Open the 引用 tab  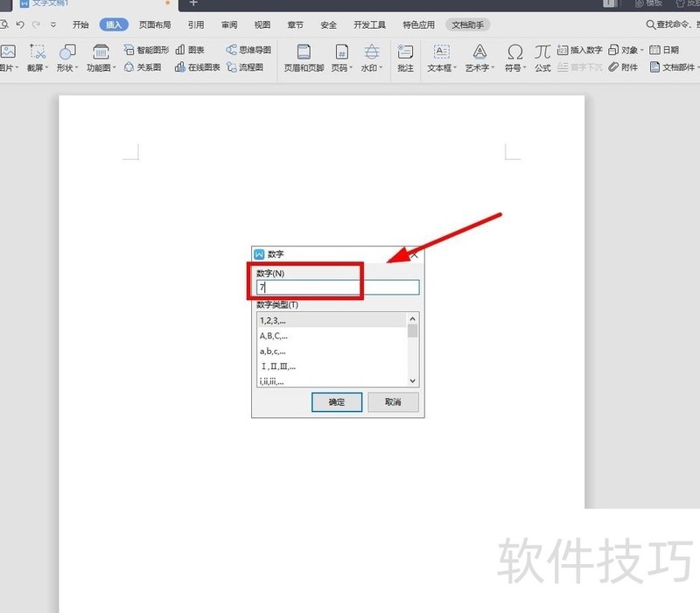(196, 25)
